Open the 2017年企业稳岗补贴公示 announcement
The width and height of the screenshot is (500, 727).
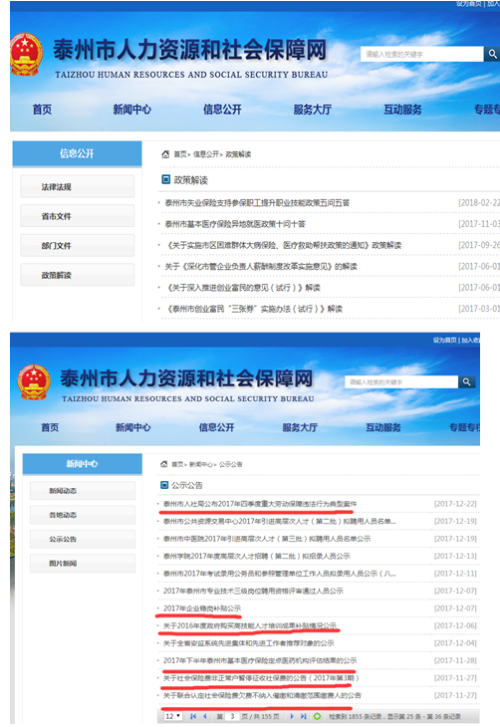coord(202,608)
